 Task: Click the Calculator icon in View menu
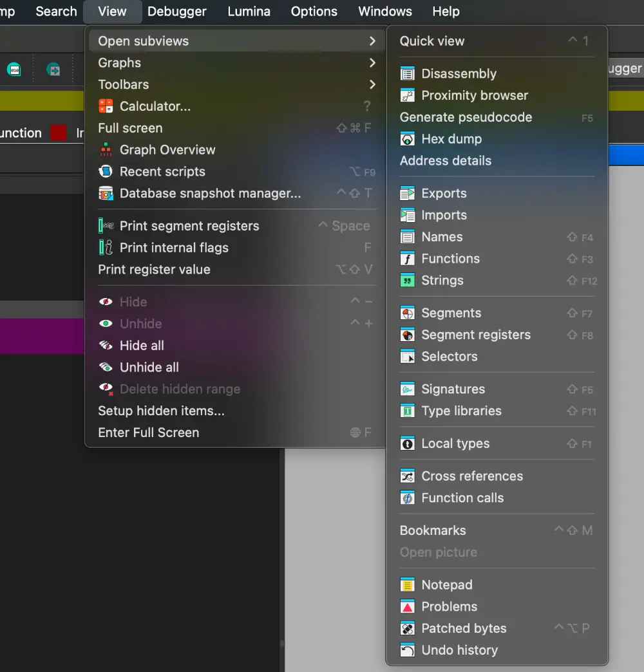[106, 106]
